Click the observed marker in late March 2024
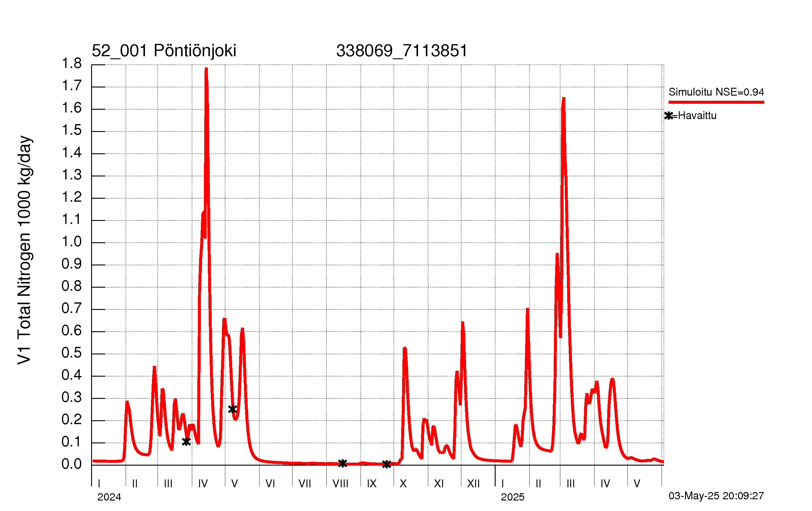 click(x=186, y=442)
